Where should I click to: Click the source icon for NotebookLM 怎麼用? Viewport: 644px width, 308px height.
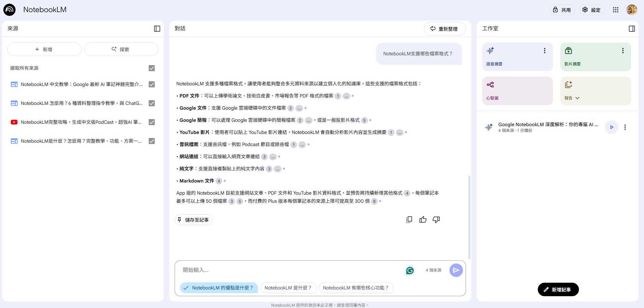tap(14, 103)
